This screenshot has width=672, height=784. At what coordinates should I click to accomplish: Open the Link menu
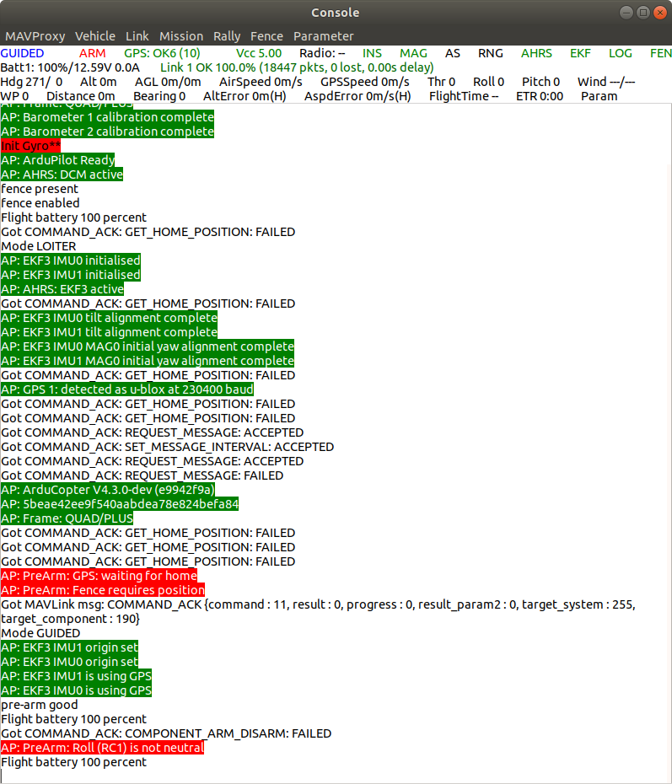point(137,36)
